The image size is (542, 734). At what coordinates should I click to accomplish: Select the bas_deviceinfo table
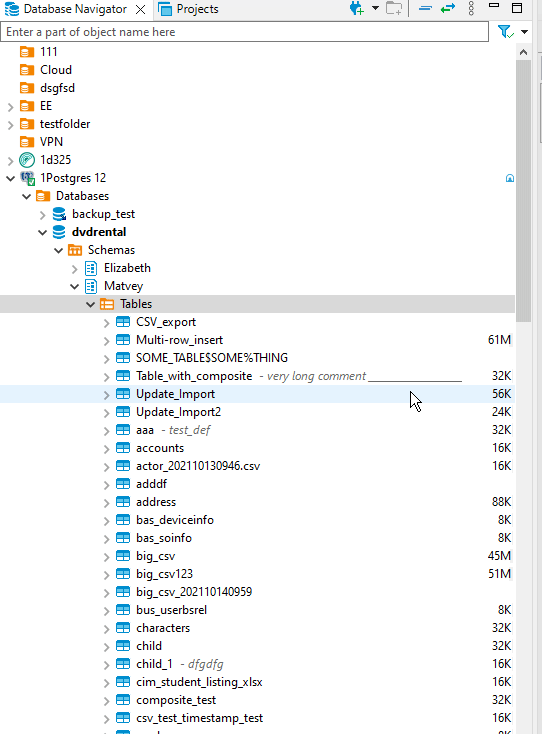point(175,520)
